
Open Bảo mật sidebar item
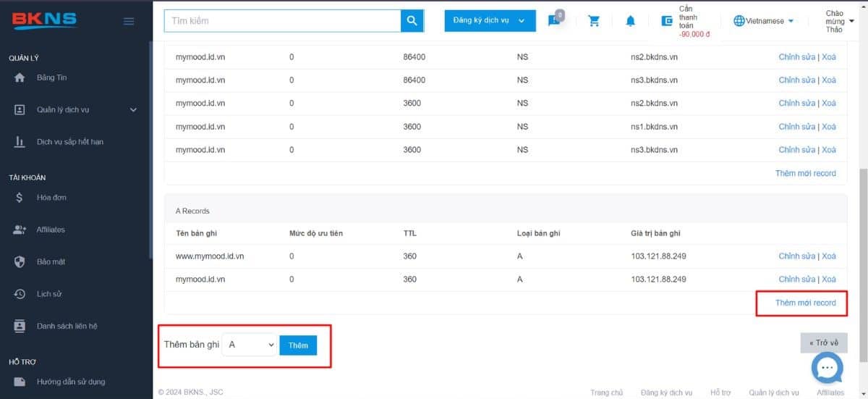click(x=51, y=261)
